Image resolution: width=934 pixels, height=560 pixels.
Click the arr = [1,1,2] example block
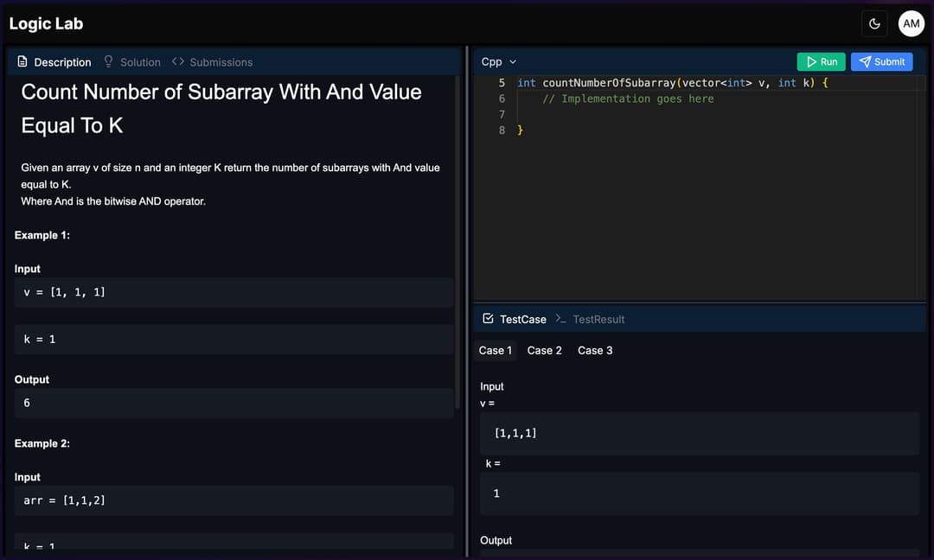pos(233,500)
